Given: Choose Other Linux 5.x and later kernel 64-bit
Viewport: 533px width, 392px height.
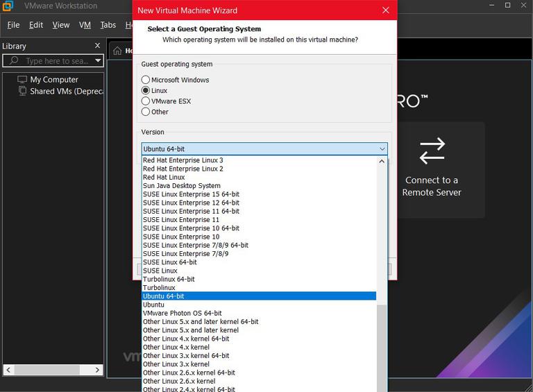Looking at the screenshot, I should [x=259, y=321].
